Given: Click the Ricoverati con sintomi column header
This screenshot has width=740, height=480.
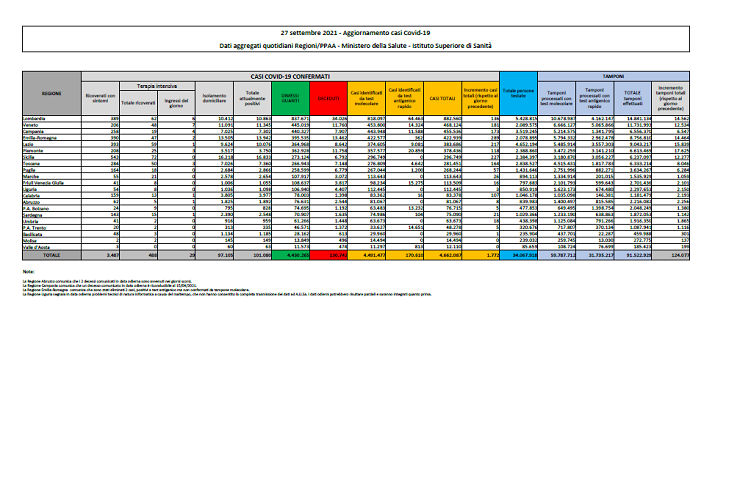Looking at the screenshot, I should [x=95, y=98].
